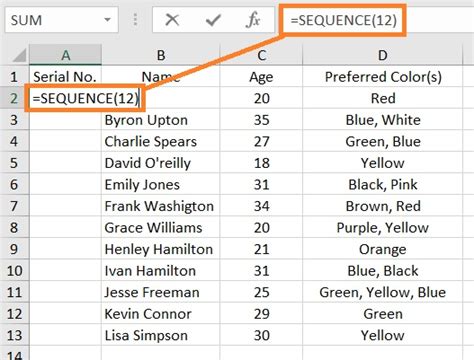Click age 21 in Henley Hamilton row
Image resolution: width=474 pixels, height=360 pixels.
(261, 249)
